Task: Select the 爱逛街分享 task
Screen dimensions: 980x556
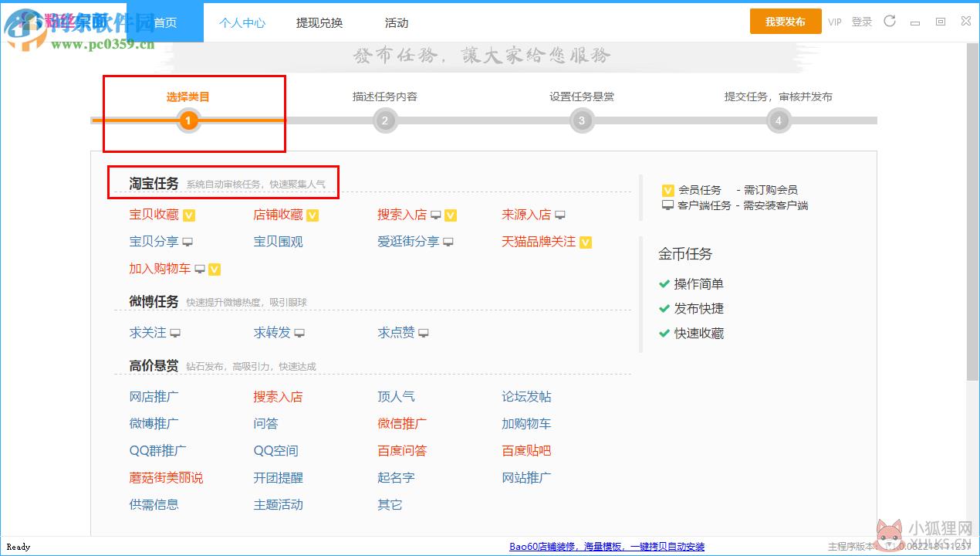Action: [x=408, y=242]
